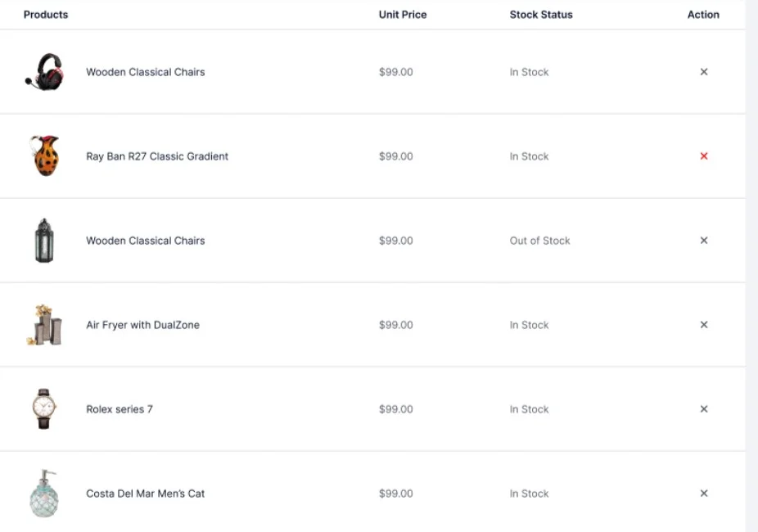This screenshot has width=758, height=532.
Task: Go to the Rolex series 7 product
Action: (120, 409)
